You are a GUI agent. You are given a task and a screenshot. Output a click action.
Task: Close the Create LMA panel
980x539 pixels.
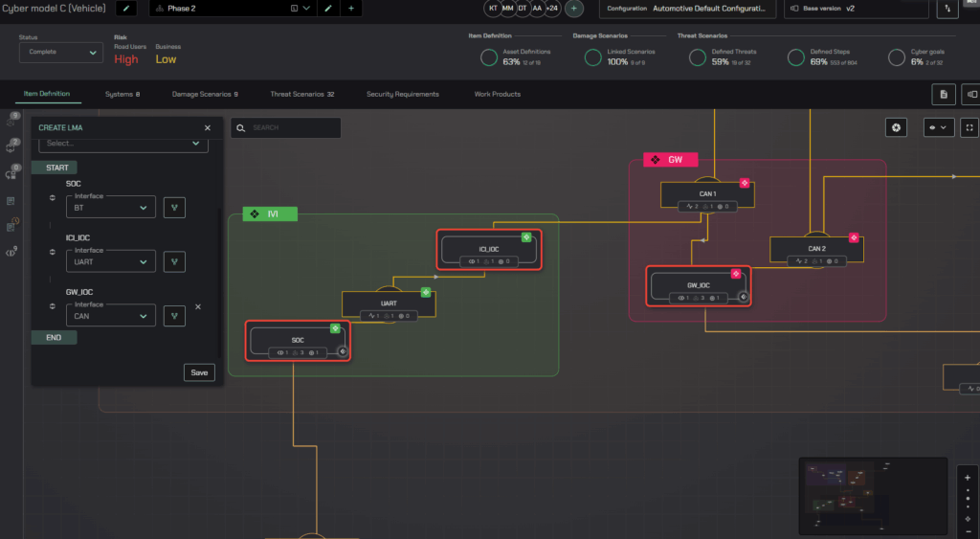pos(208,127)
